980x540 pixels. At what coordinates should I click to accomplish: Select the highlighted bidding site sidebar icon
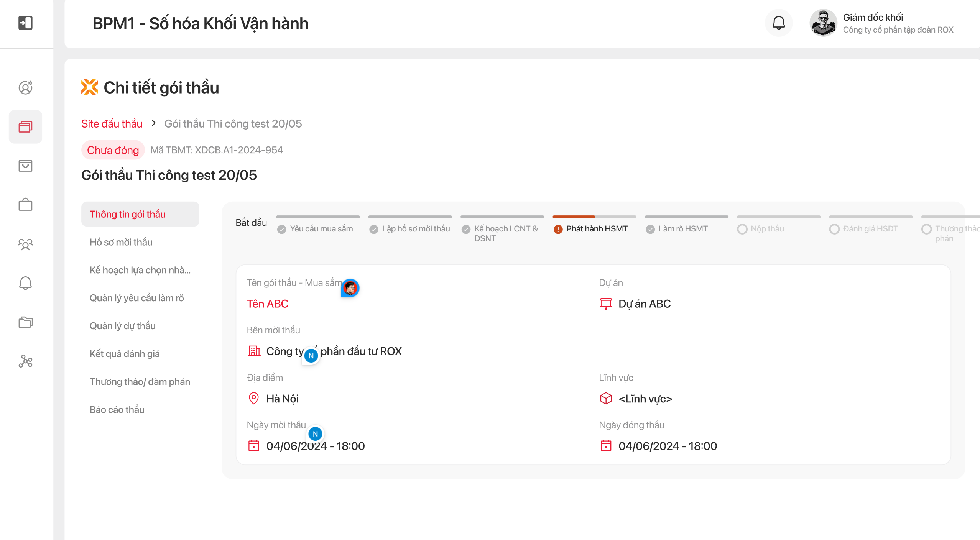click(25, 127)
